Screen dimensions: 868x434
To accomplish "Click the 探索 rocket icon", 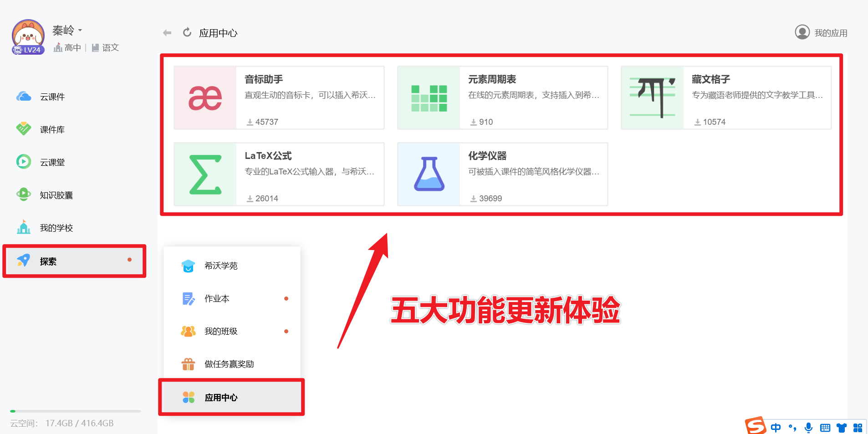I will [x=24, y=260].
